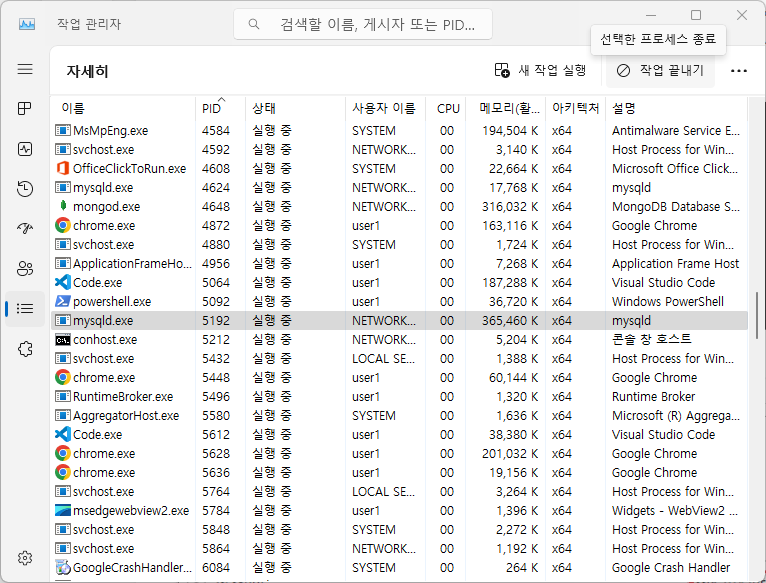Viewport: 766px width, 583px height.
Task: Click the conhost.exe console icon
Action: [x=63, y=340]
